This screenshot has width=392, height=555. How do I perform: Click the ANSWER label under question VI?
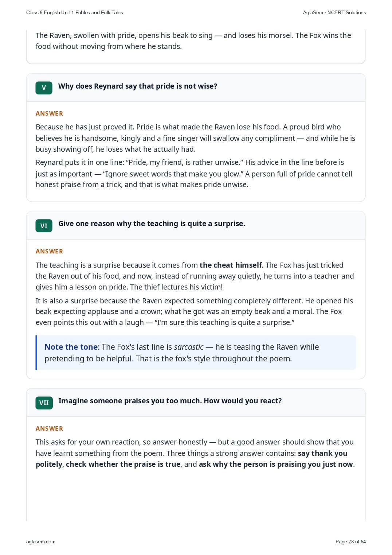pos(49,251)
